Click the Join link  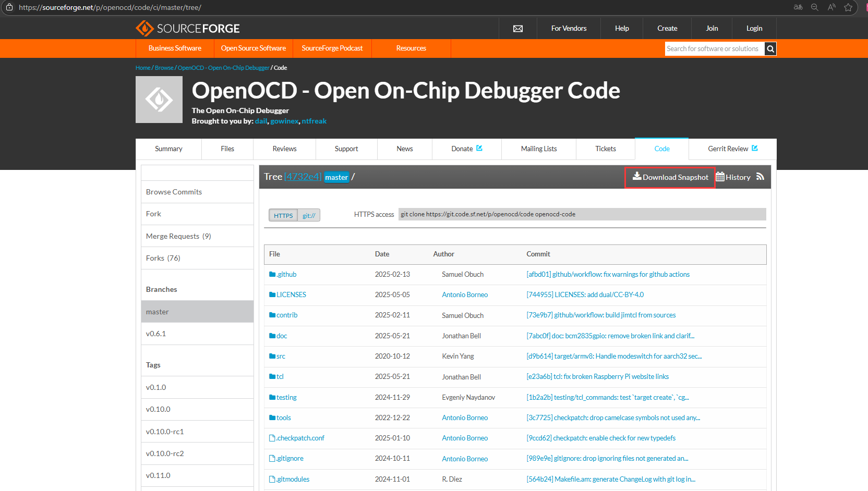pos(712,28)
